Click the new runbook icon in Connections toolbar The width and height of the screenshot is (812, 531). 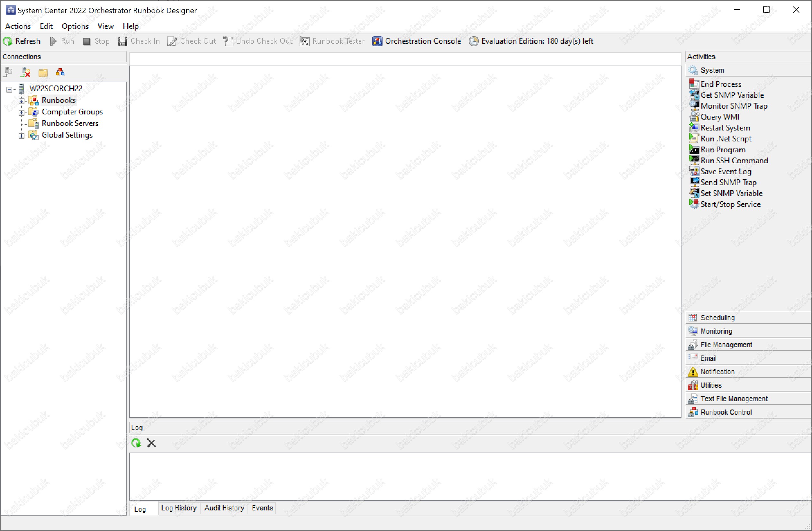click(x=60, y=72)
